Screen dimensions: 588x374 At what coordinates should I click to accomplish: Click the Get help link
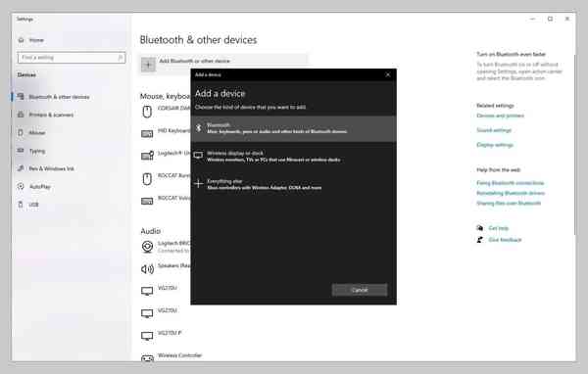499,228
